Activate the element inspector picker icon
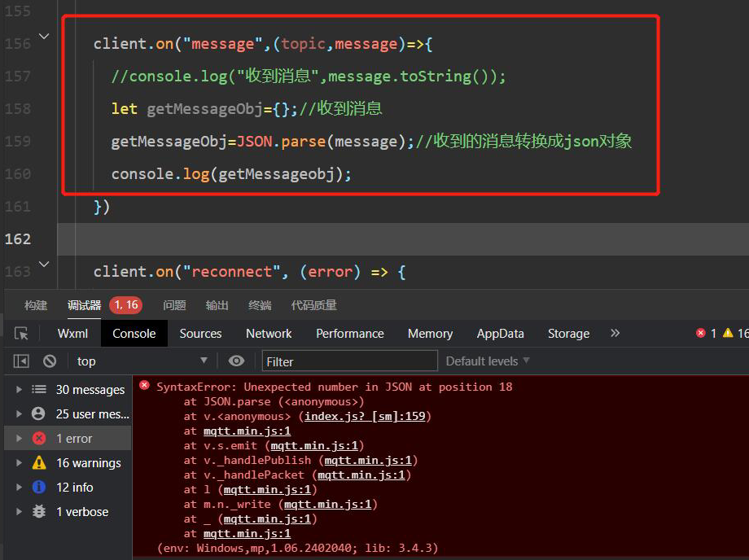 tap(21, 333)
